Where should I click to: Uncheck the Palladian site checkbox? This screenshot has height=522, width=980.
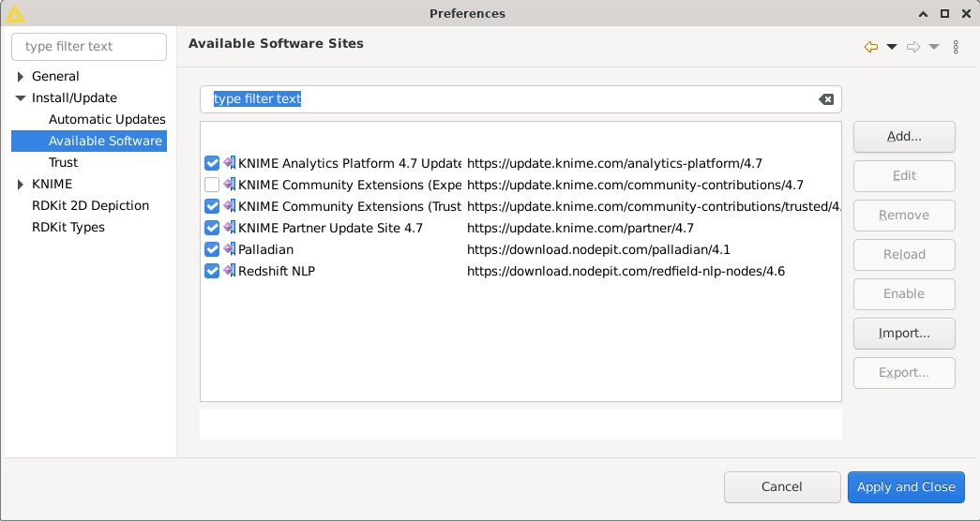pyautogui.click(x=212, y=250)
